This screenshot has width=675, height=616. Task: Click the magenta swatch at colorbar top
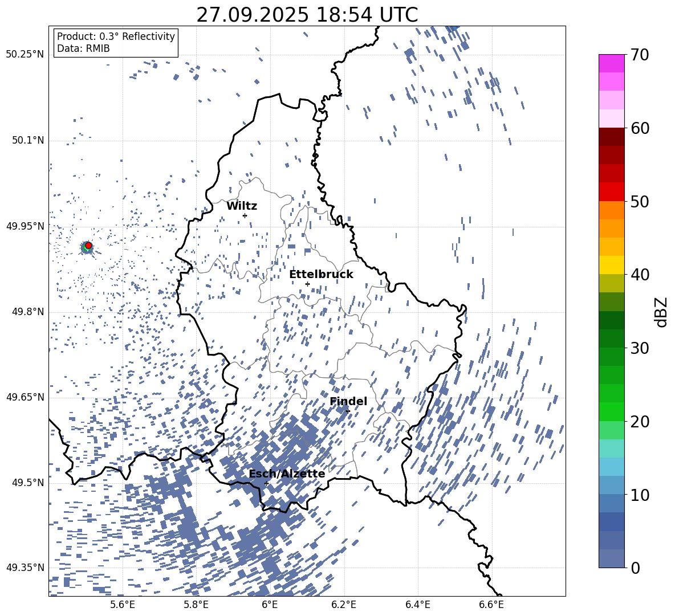(x=611, y=64)
